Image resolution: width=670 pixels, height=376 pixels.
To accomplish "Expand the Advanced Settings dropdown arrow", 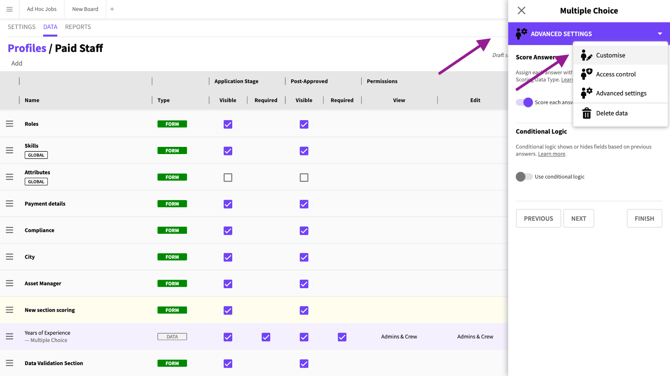I will [x=660, y=34].
